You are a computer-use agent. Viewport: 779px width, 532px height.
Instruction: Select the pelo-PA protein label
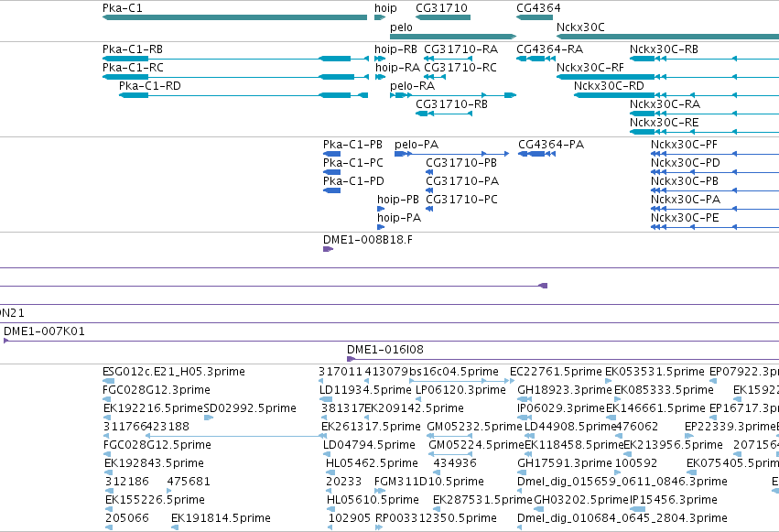coord(417,145)
